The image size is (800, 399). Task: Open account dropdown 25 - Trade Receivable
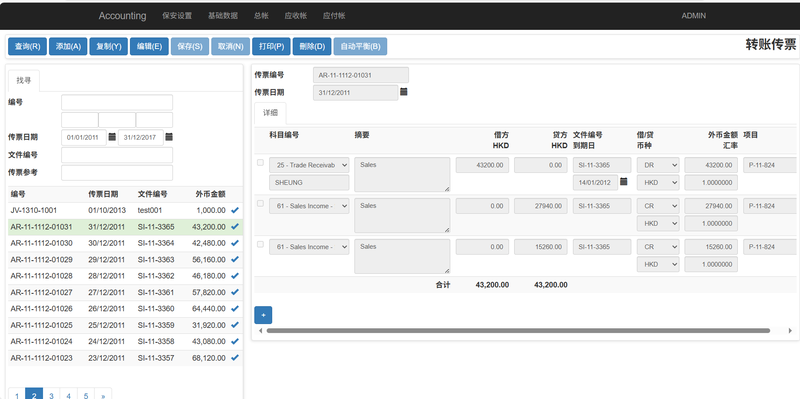309,165
